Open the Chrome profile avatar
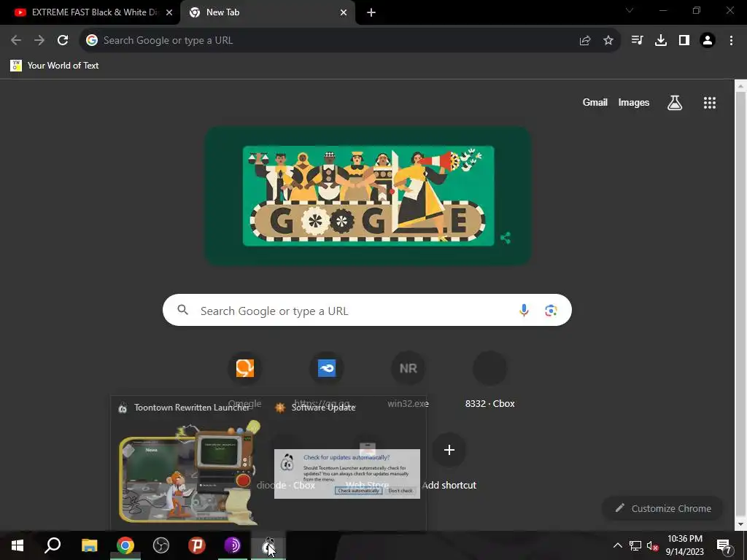747x560 pixels. 708,41
